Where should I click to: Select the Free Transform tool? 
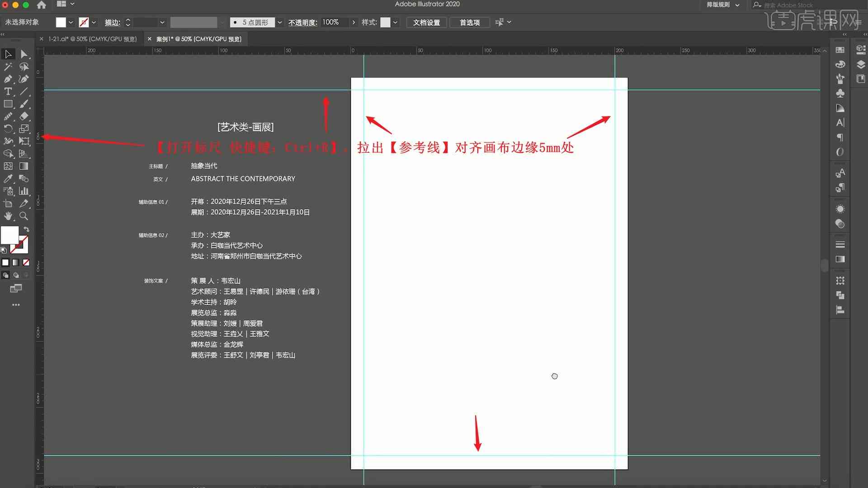[x=24, y=141]
